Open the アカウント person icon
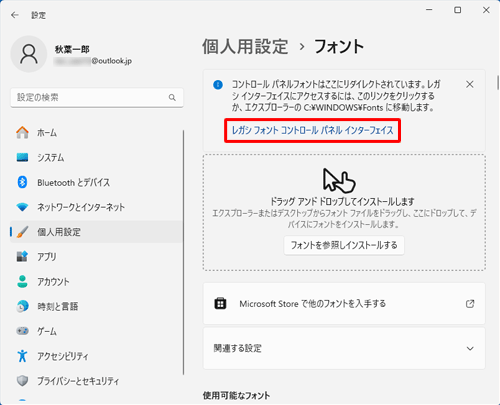The image size is (500, 405). (x=22, y=281)
